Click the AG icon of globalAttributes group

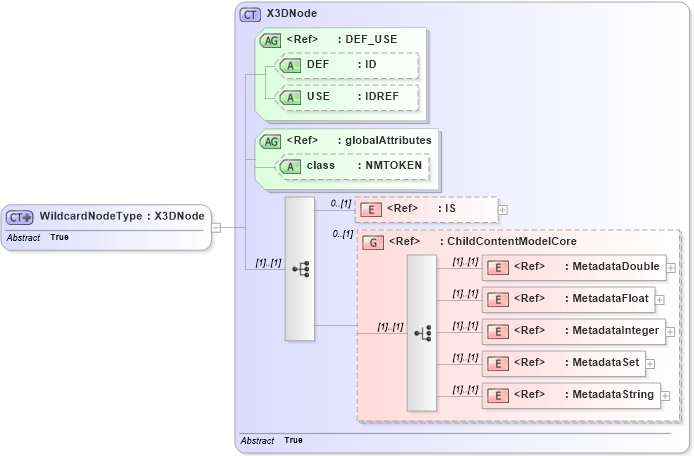click(x=270, y=142)
